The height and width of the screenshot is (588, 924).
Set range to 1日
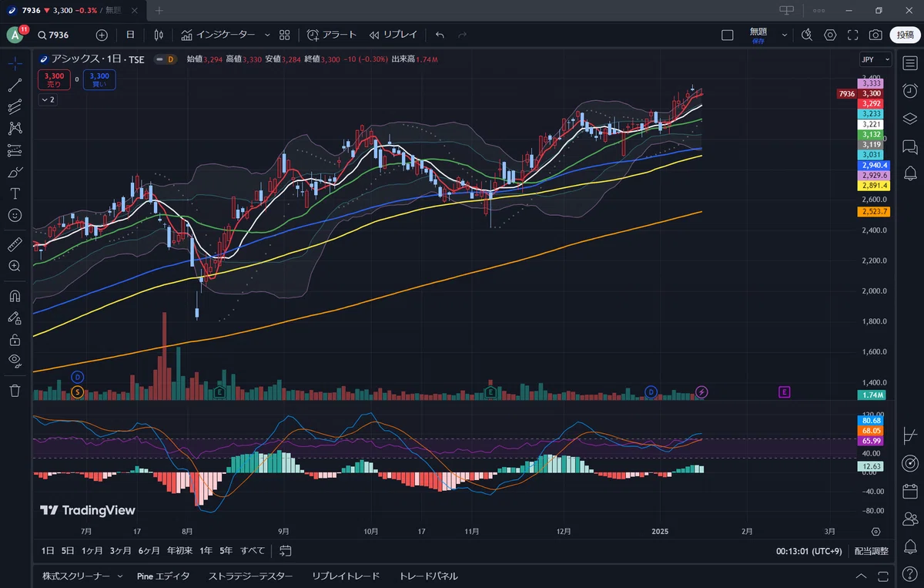[x=48, y=551]
